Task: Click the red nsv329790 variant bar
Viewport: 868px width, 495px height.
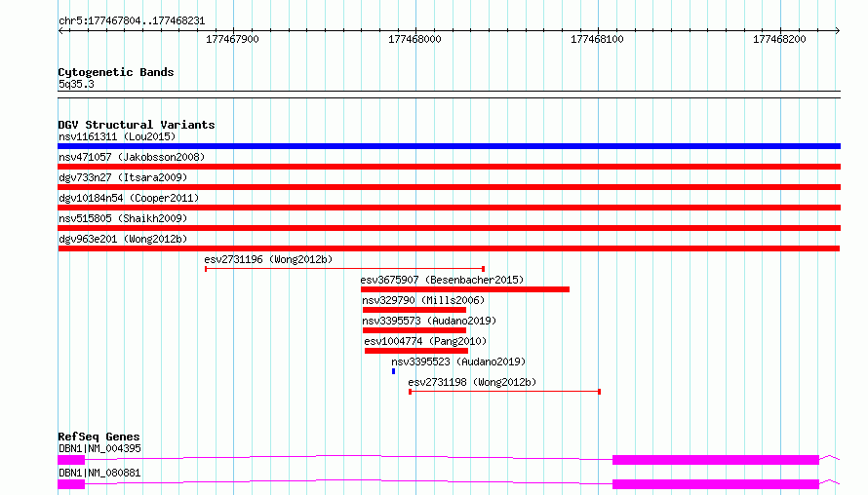Action: pos(414,310)
